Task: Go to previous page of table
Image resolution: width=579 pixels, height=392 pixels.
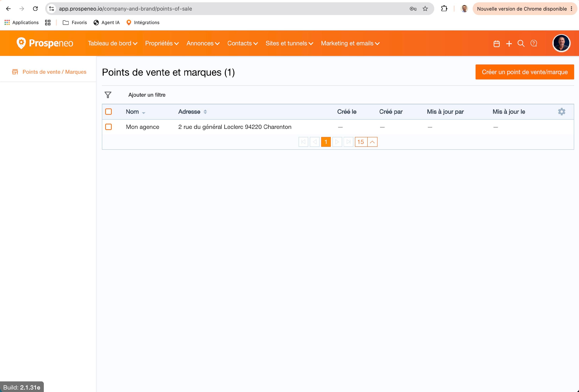Action: click(x=315, y=142)
